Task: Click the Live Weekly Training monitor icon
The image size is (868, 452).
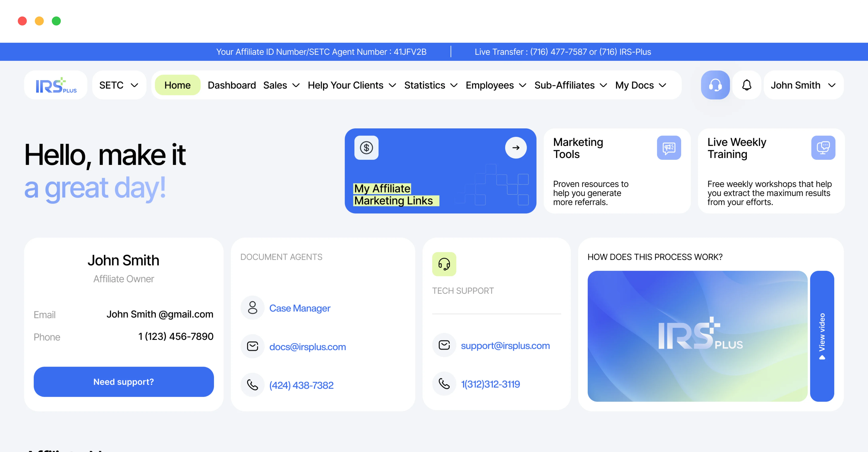Action: [x=823, y=148]
